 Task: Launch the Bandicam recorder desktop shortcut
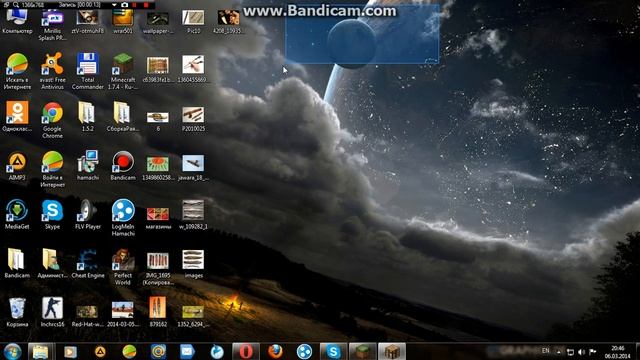click(122, 165)
